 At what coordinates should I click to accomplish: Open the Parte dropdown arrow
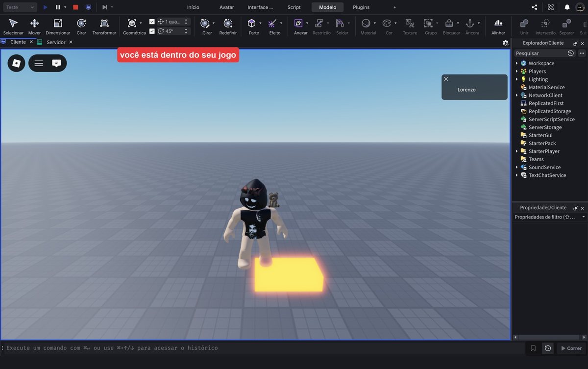pyautogui.click(x=260, y=23)
